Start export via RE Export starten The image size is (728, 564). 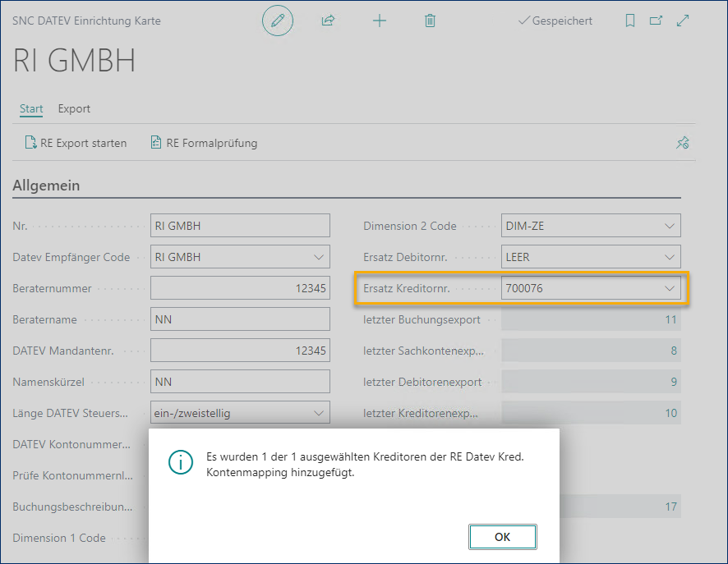[76, 142]
